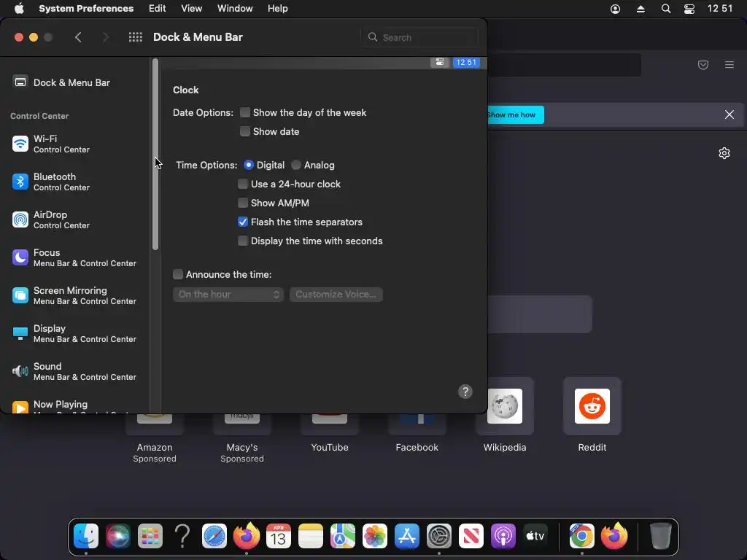The width and height of the screenshot is (747, 560).
Task: Open the Apple menu
Action: coord(19,9)
